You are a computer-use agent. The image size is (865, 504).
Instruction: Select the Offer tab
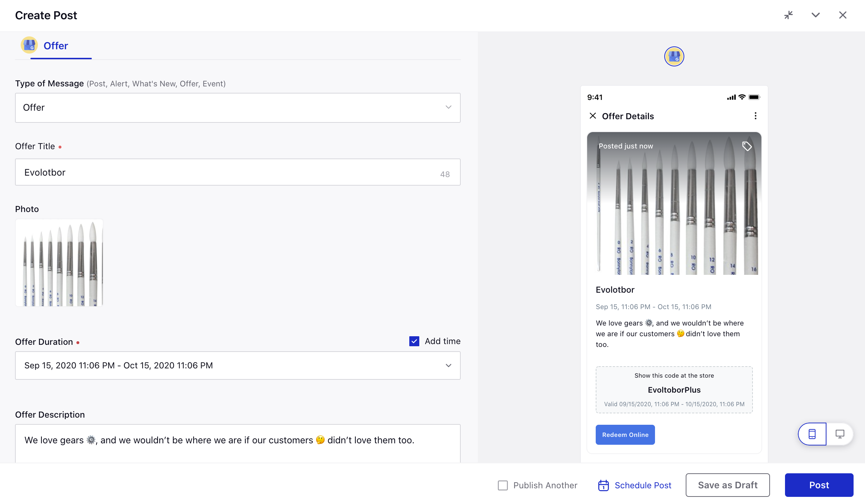(x=55, y=46)
